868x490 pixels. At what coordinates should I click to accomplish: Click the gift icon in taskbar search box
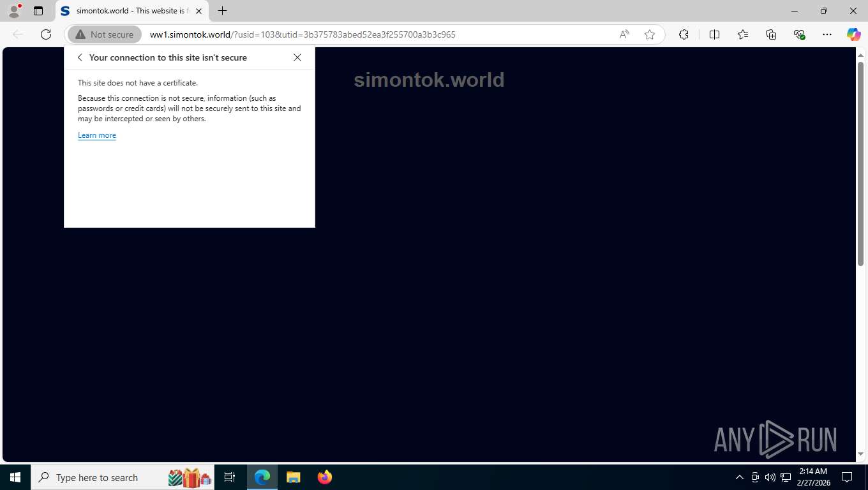190,477
